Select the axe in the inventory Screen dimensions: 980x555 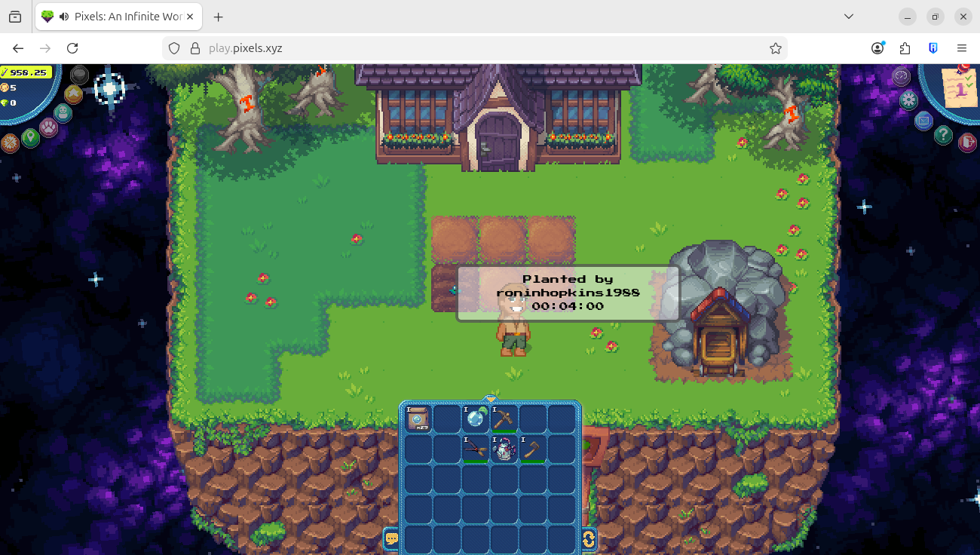coord(533,449)
